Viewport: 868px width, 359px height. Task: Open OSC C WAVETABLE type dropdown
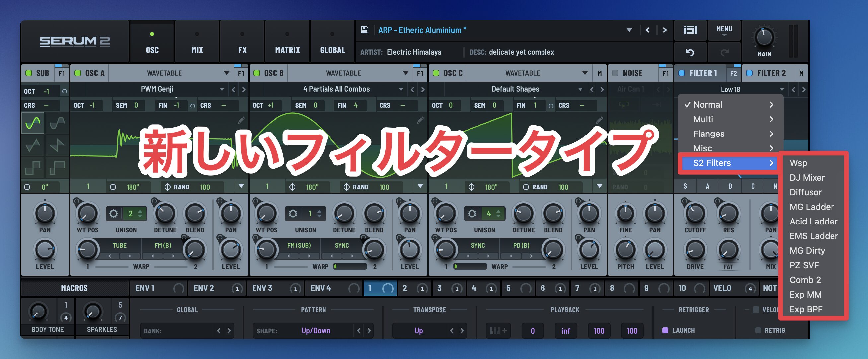[x=530, y=73]
